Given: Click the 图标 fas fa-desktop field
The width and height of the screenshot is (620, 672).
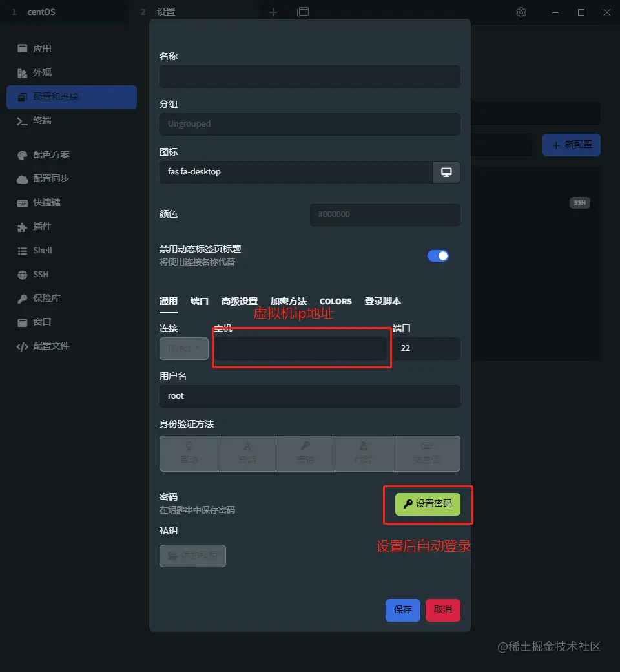Looking at the screenshot, I should point(296,173).
